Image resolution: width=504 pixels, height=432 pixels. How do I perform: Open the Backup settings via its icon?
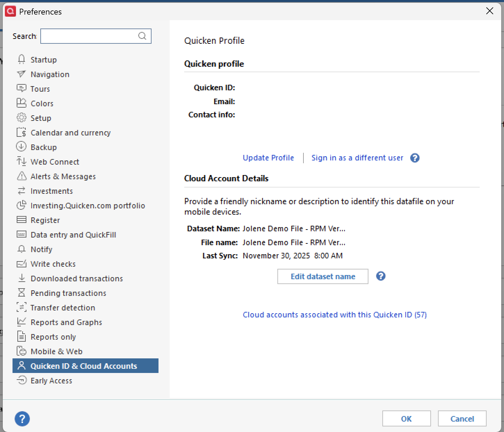pos(22,147)
